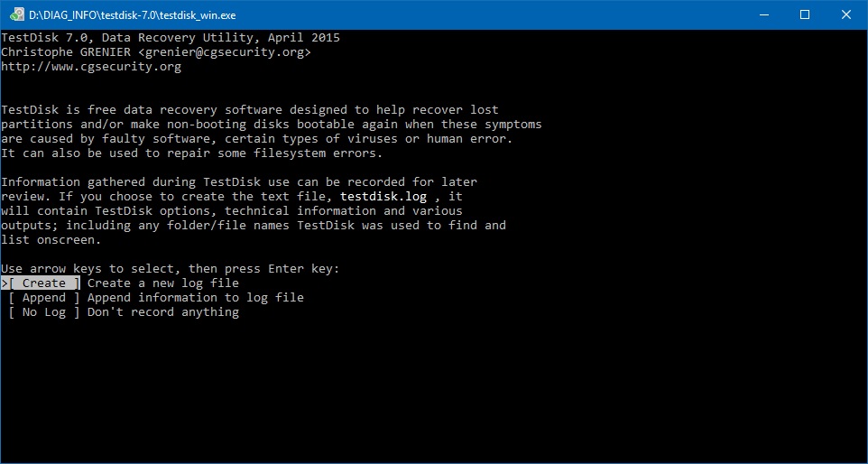Screen dimensions: 868x464
Task: Click "Don't record anything" description text
Action: pos(163,312)
